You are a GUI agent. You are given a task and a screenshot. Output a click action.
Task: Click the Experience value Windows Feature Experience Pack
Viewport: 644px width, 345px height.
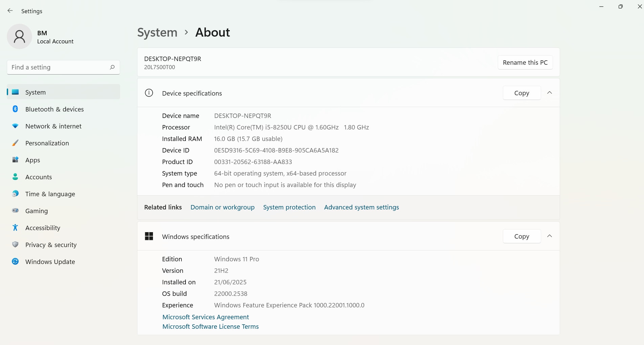289,305
